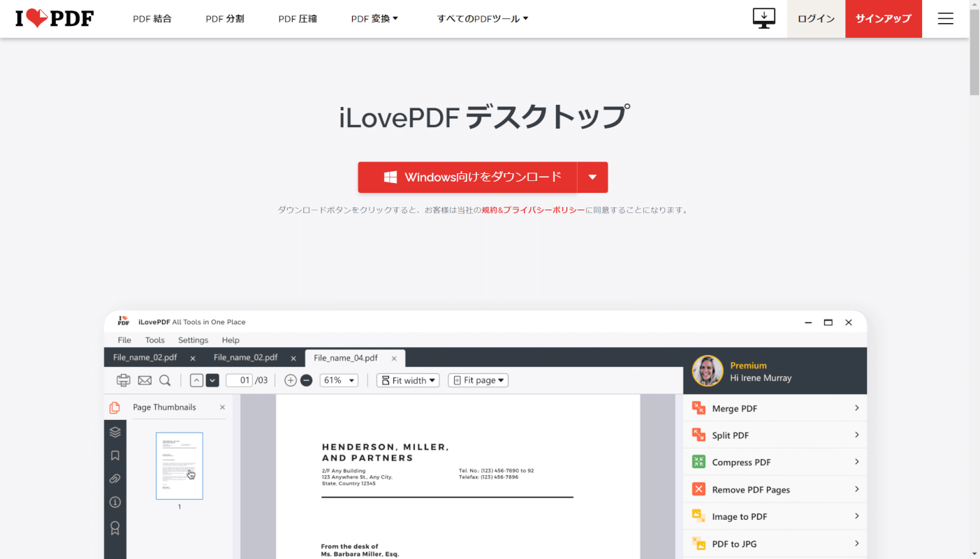The image size is (980, 559).
Task: Click the Premium account label
Action: tap(748, 365)
